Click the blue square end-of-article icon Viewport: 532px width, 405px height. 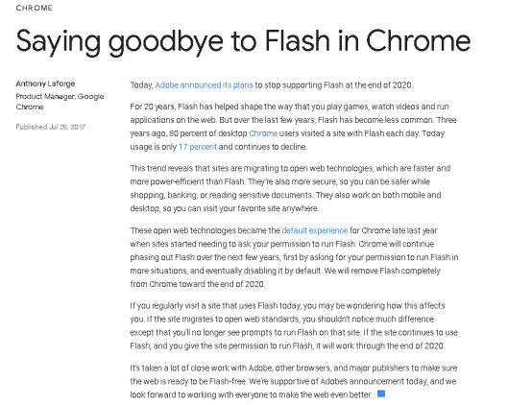381,393
